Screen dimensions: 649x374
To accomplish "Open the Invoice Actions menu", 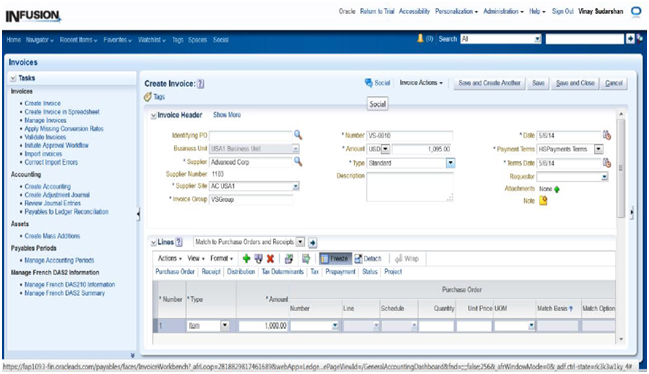I will click(x=421, y=83).
